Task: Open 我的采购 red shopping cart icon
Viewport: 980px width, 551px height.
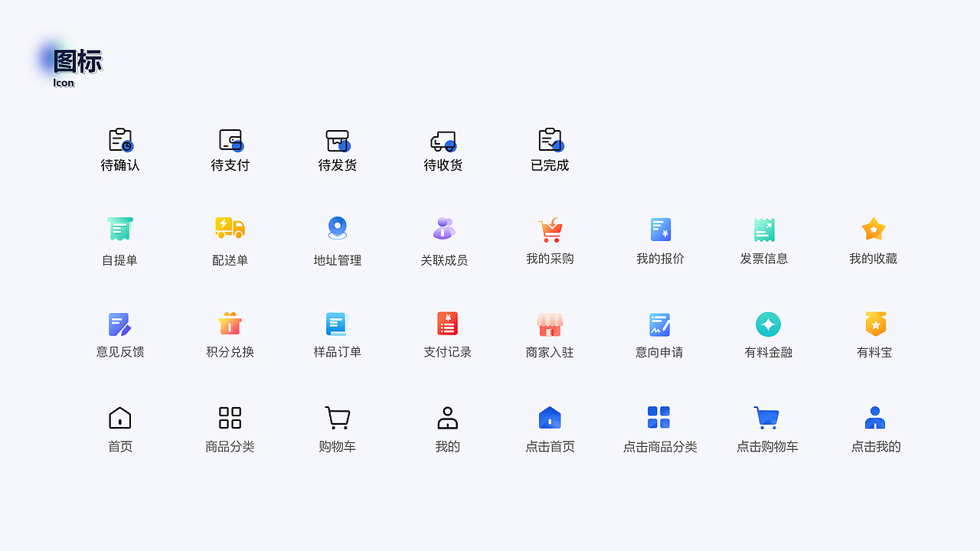Action: pyautogui.click(x=550, y=230)
